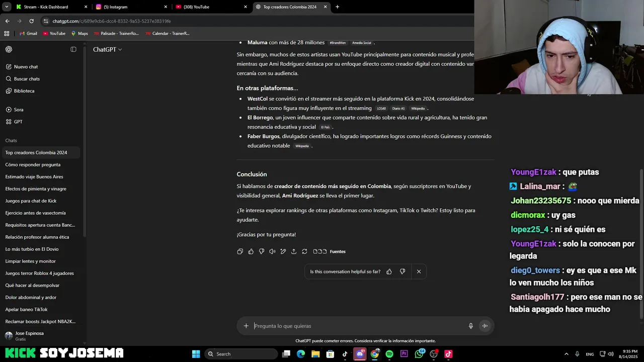
Task: Open the Biblioteca library
Action: click(42, 91)
